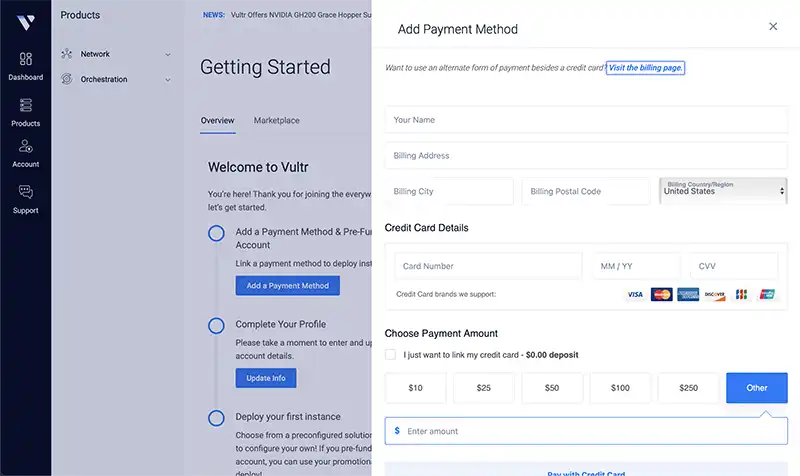Focus the Your Name field
Screen dimensions: 800x476
coord(586,120)
